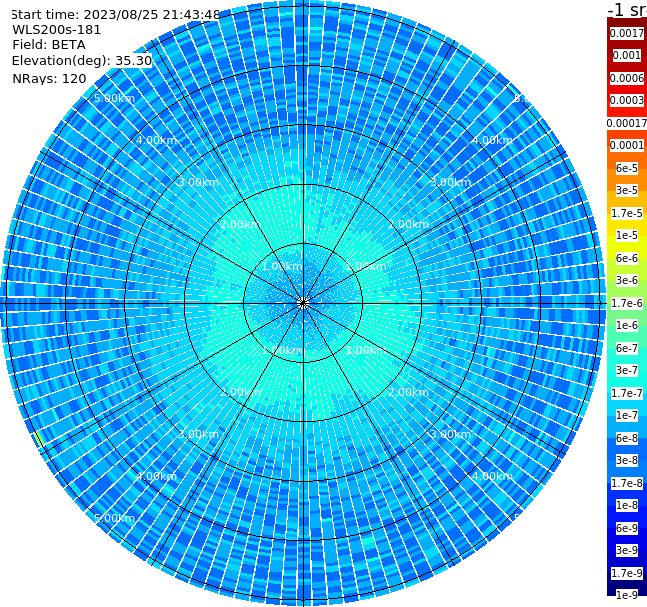This screenshot has height=607, width=647.
Task: Select the 4.00km ring label in upper-right quadrant
Action: (x=492, y=140)
